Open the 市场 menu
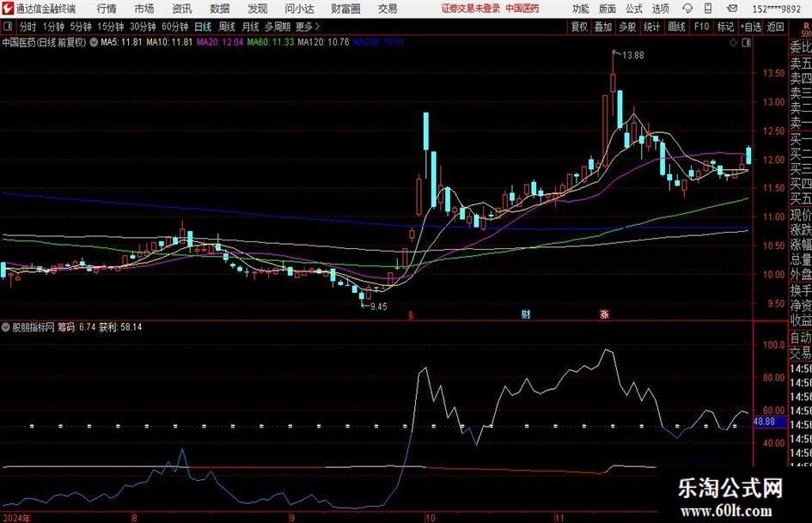 (x=144, y=9)
